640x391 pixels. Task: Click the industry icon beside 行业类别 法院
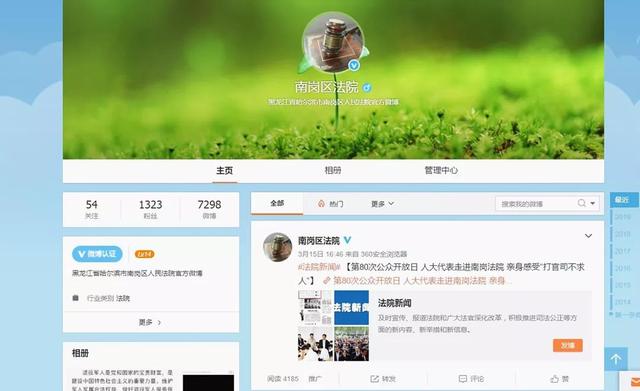pyautogui.click(x=76, y=298)
